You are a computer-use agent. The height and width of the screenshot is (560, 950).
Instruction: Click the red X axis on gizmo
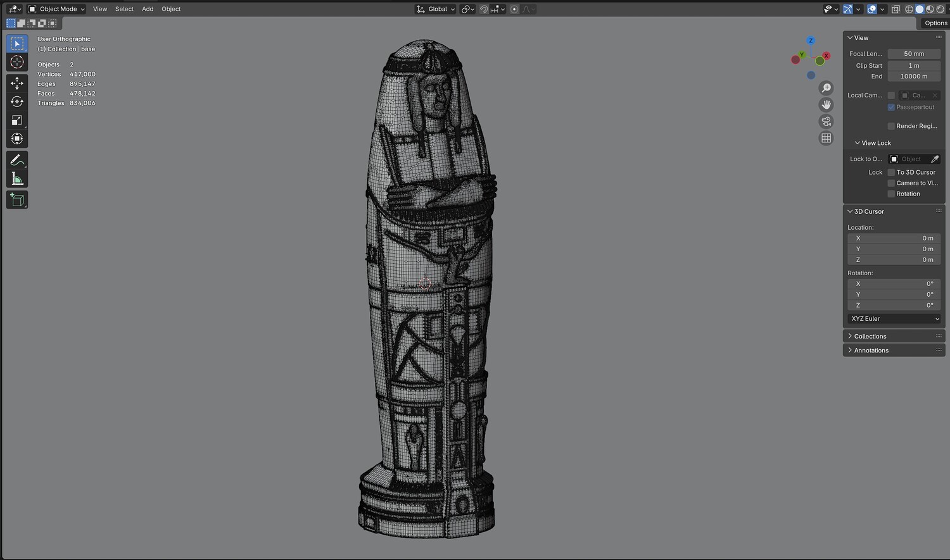pyautogui.click(x=826, y=56)
